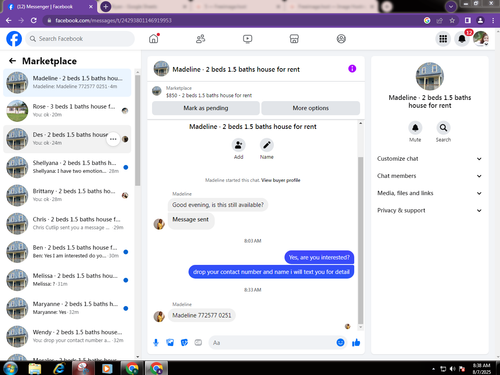Click the browser address bar URL
Image resolution: width=500 pixels, height=375 pixels.
pyautogui.click(x=113, y=21)
